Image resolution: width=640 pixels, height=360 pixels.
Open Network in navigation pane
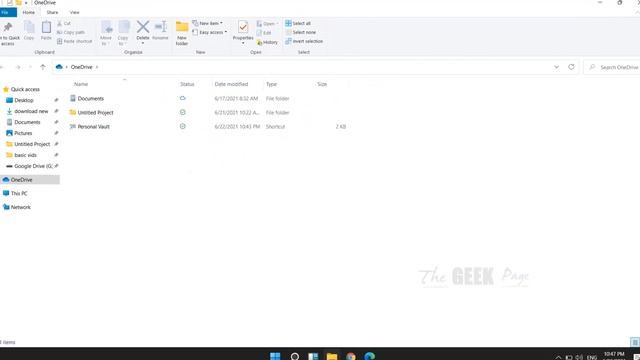click(x=20, y=207)
